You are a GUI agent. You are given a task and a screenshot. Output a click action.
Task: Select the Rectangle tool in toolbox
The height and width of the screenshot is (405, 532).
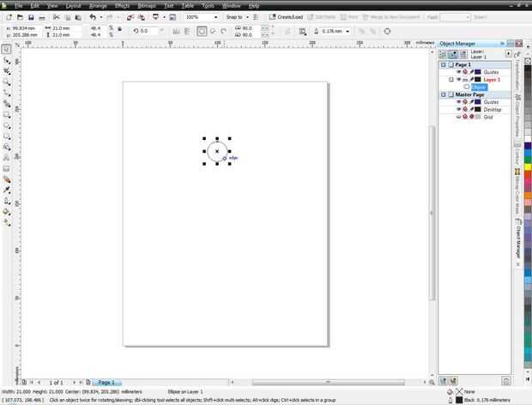pos(7,115)
